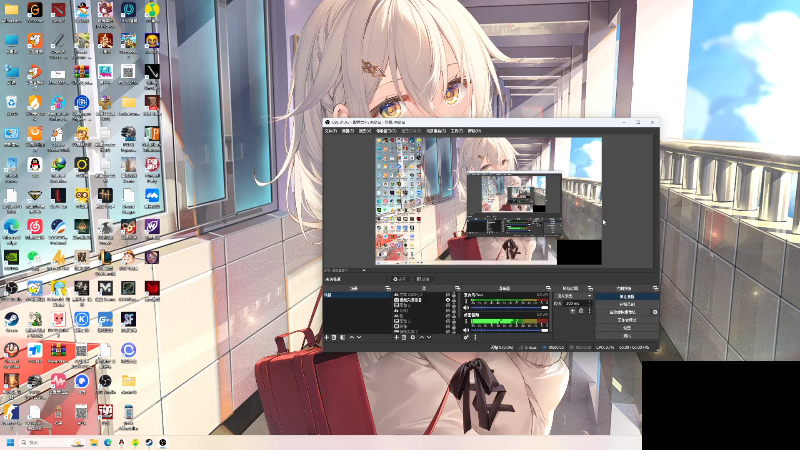Open preview zoom percentage dropdown below preview
The height and width of the screenshot is (450, 800).
tap(345, 270)
